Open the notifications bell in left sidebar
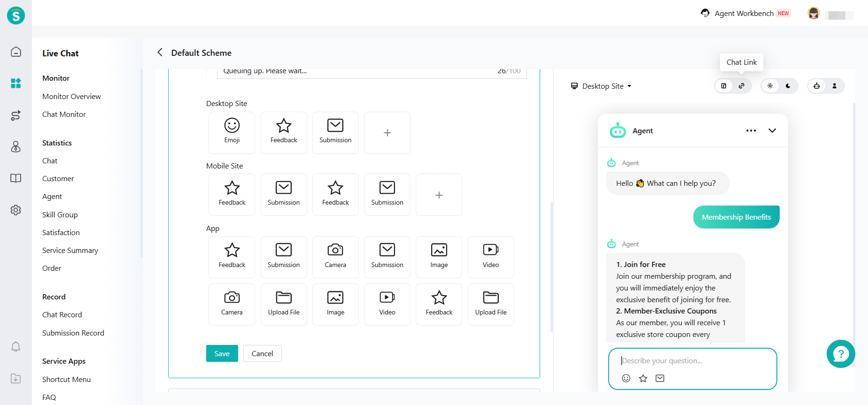This screenshot has height=405, width=868. [15, 347]
